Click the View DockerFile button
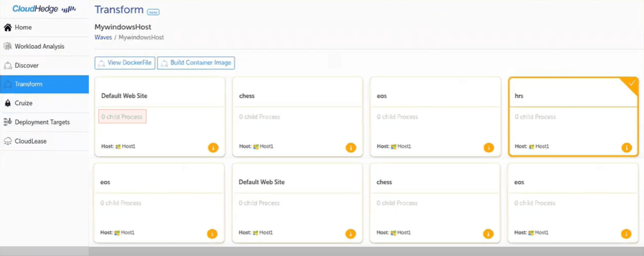Image resolution: width=644 pixels, height=256 pixels. (125, 63)
